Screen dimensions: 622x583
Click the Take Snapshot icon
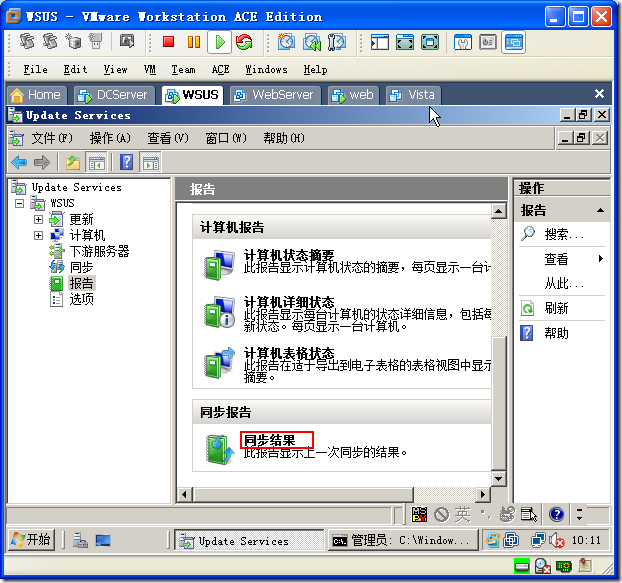pyautogui.click(x=286, y=42)
